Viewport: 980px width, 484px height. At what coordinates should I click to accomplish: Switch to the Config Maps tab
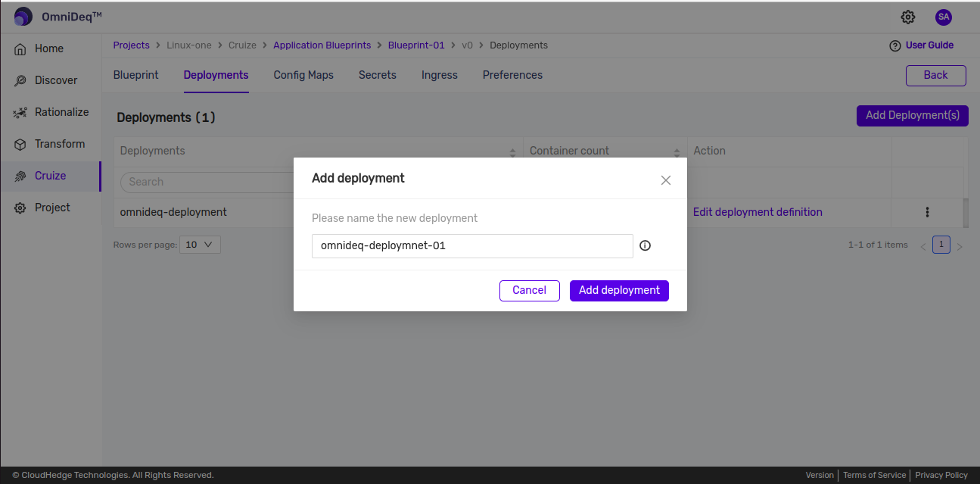point(303,75)
